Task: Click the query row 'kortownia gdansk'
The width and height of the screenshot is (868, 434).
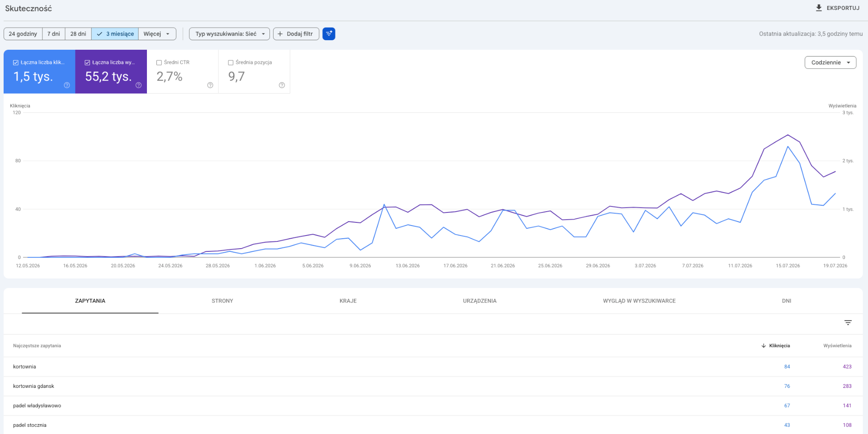Action: [x=433, y=386]
